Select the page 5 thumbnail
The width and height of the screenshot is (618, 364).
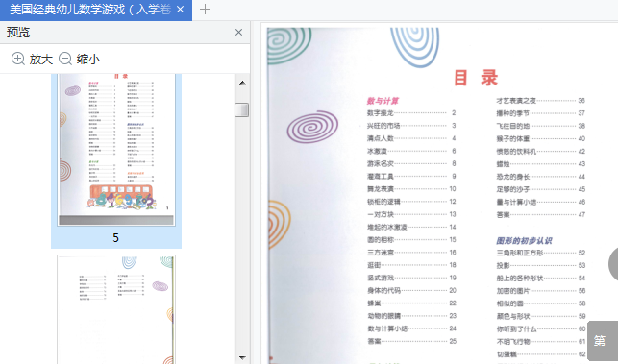pyautogui.click(x=116, y=150)
